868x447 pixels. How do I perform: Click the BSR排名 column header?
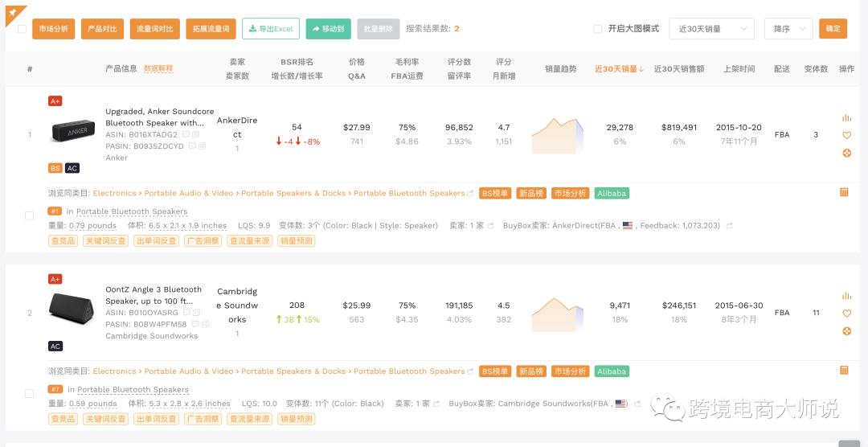point(297,62)
